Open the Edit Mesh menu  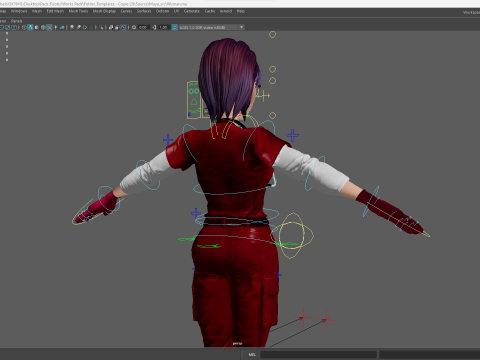click(55, 11)
